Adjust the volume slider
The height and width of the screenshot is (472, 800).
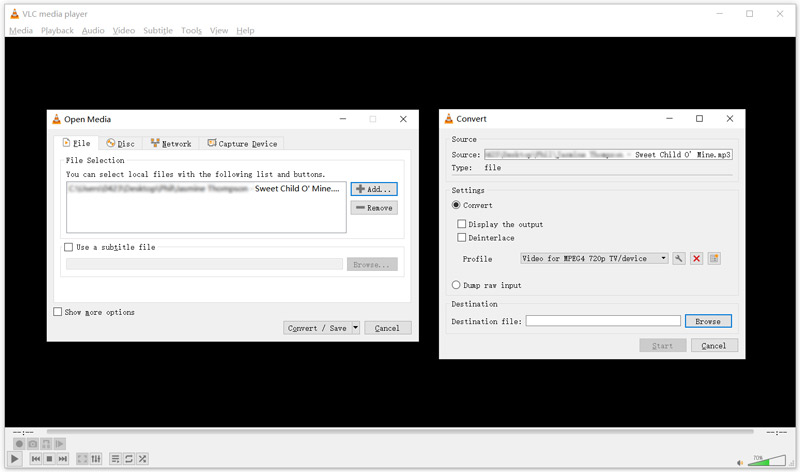pos(767,460)
